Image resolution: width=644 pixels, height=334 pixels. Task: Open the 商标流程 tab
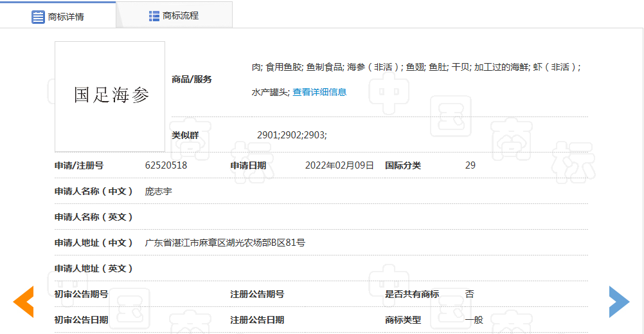coord(174,15)
